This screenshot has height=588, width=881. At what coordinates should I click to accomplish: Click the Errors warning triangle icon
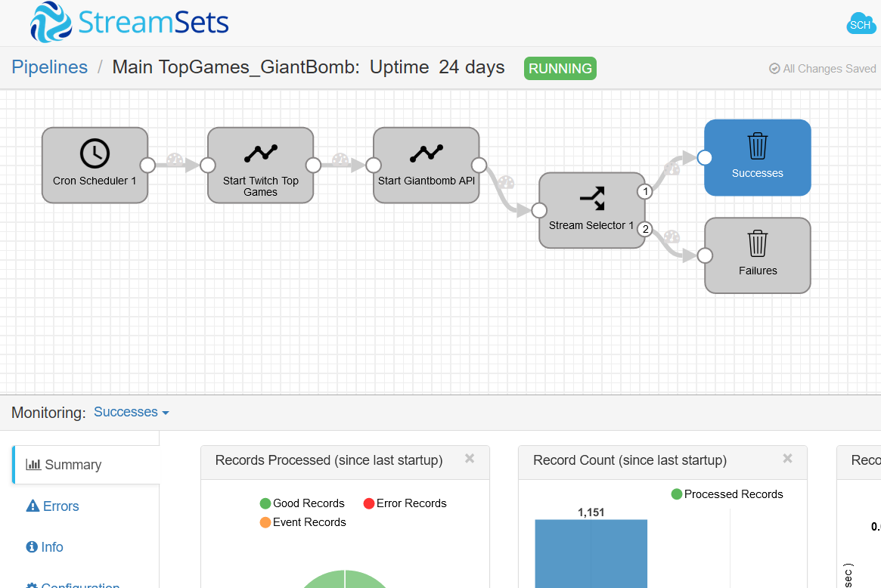(33, 506)
